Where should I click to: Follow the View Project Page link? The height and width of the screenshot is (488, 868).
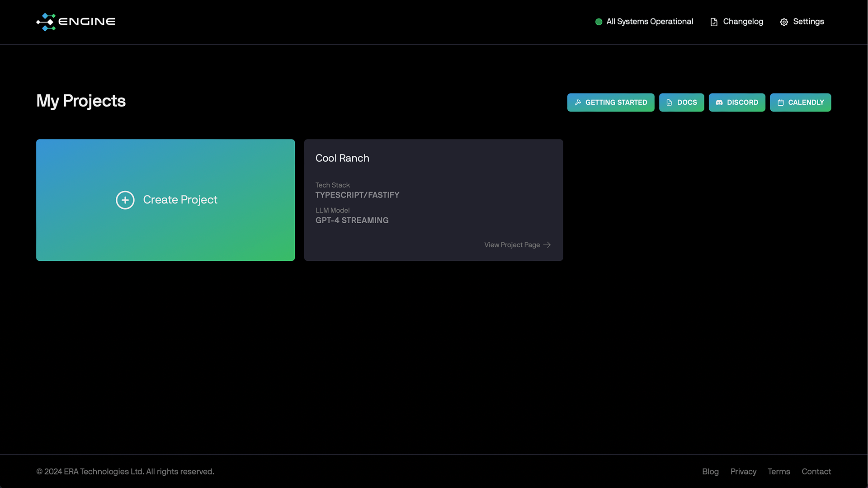(x=512, y=245)
